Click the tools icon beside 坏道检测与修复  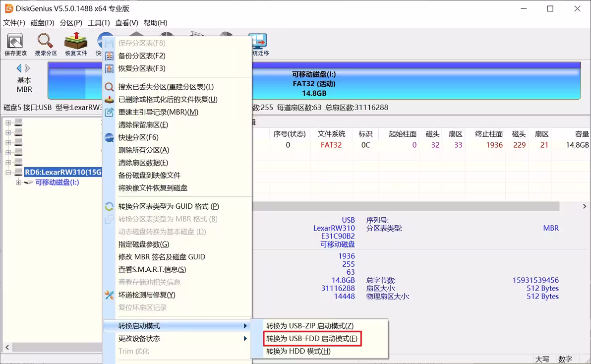(109, 295)
